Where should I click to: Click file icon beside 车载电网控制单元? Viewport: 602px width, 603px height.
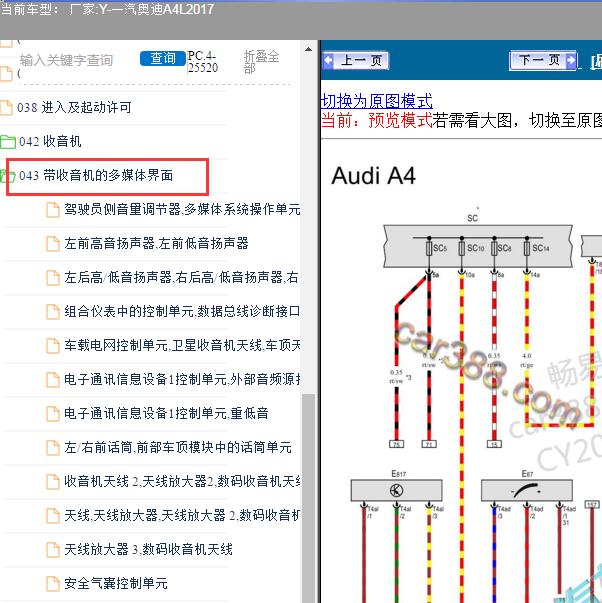click(x=53, y=345)
